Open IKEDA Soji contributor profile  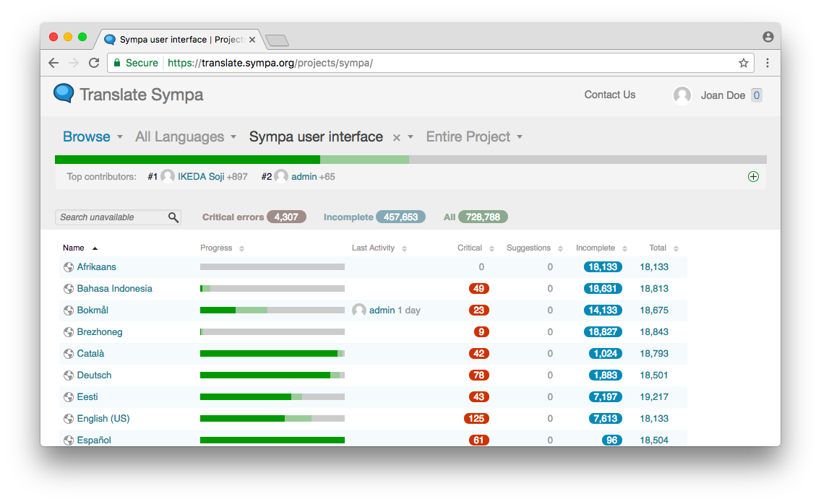pyautogui.click(x=201, y=176)
